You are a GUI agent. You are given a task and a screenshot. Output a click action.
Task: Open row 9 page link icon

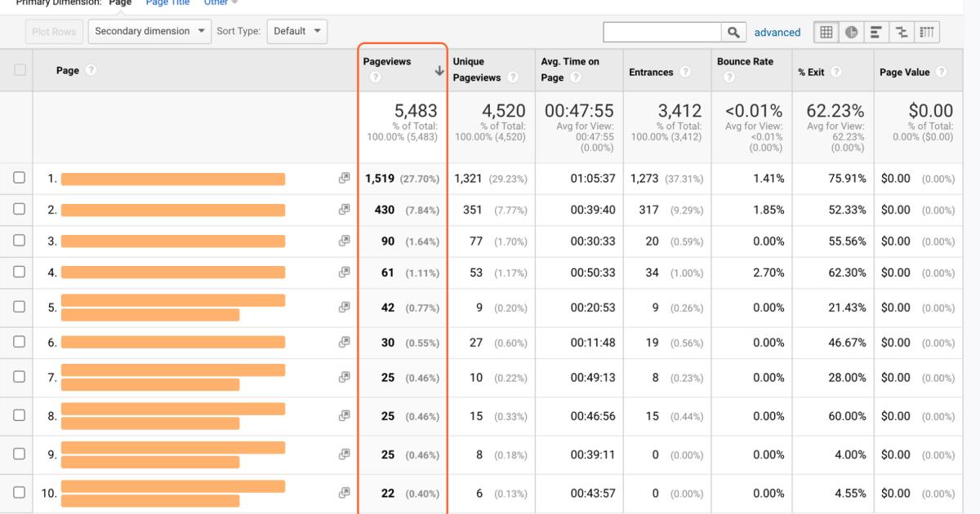coord(345,454)
